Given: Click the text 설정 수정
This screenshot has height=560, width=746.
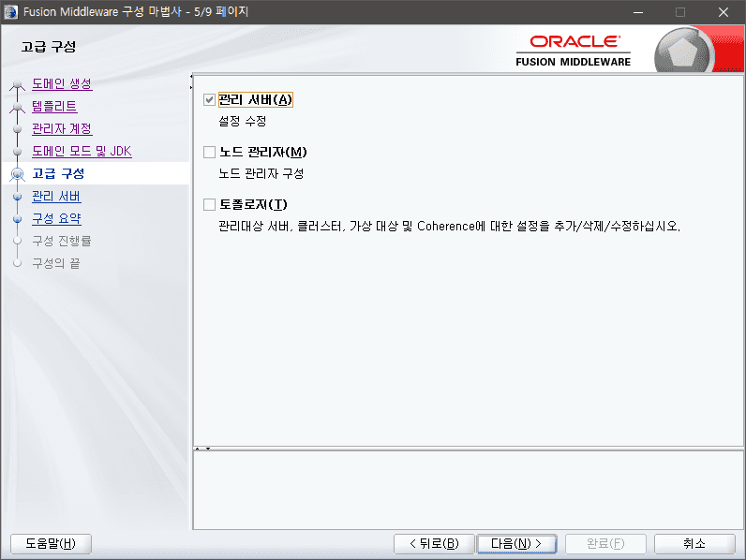Looking at the screenshot, I should (x=242, y=121).
